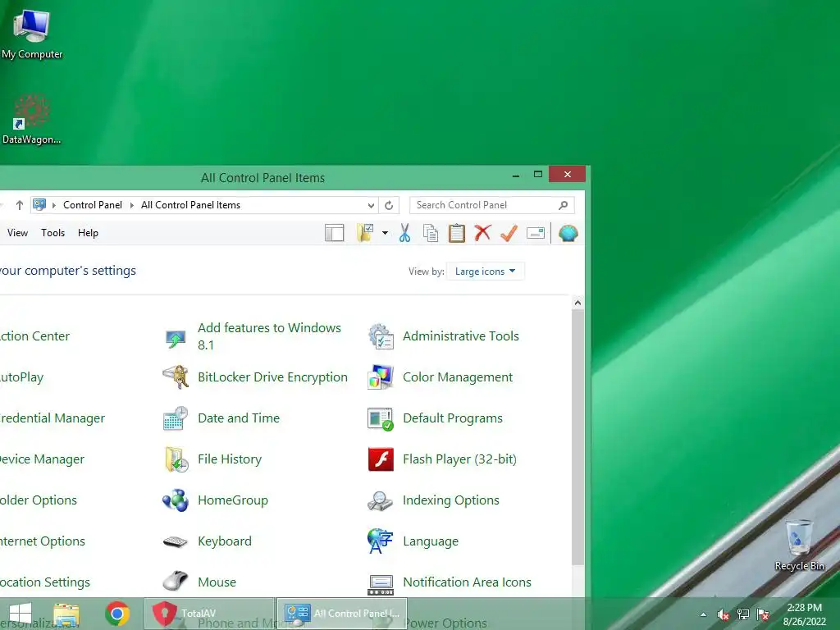
Task: Refresh the Control Panel view
Action: pyautogui.click(x=389, y=205)
